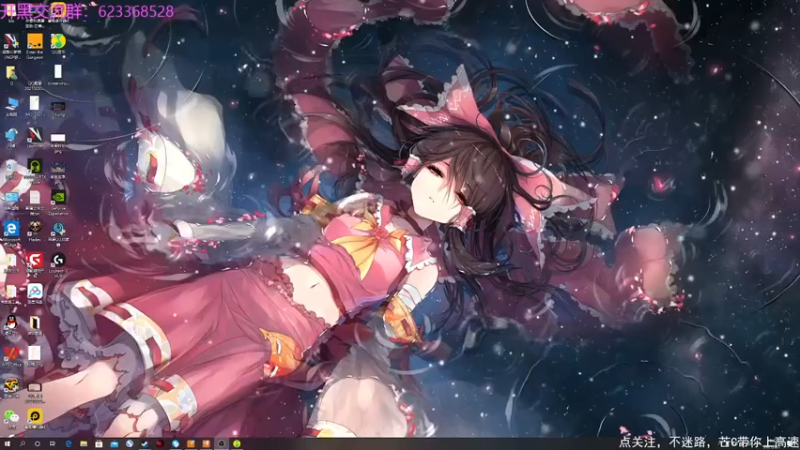Open the Screenshot file on desktop
800x450 pixels.
(x=58, y=72)
